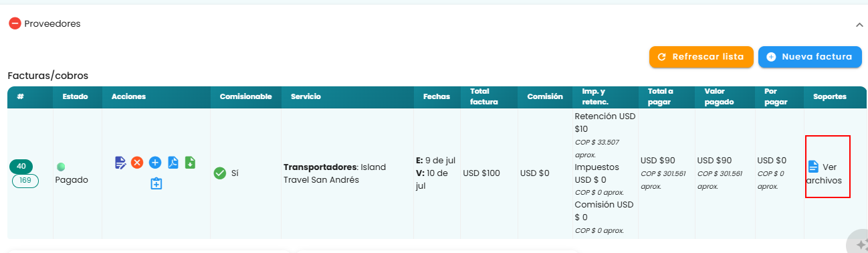Click the green 40 invoice badge
868x253 pixels.
[x=21, y=166]
